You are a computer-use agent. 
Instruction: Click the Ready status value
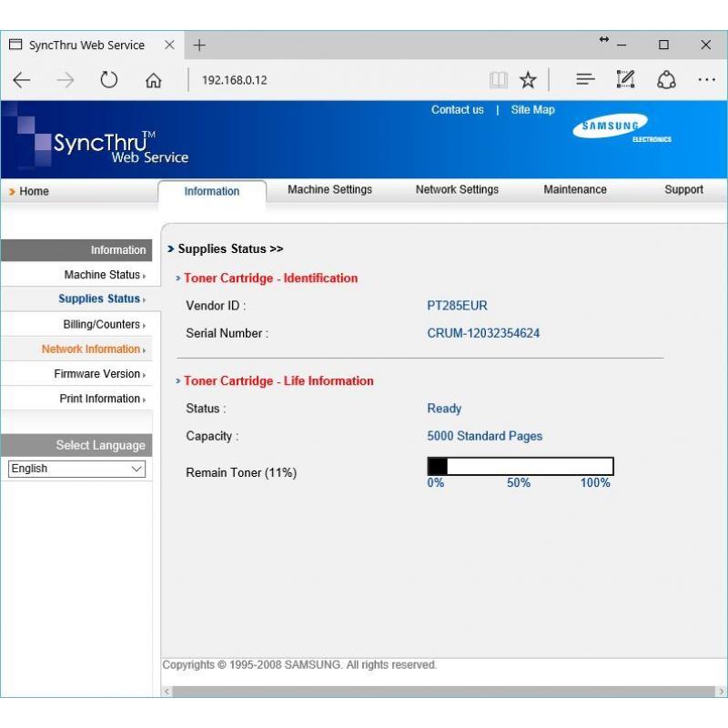click(444, 409)
